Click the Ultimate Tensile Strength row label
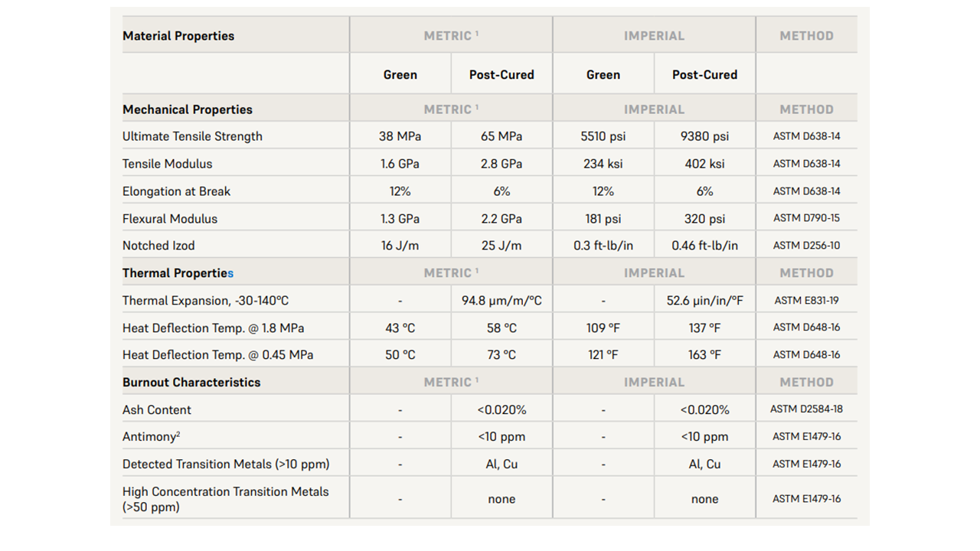 (x=192, y=136)
